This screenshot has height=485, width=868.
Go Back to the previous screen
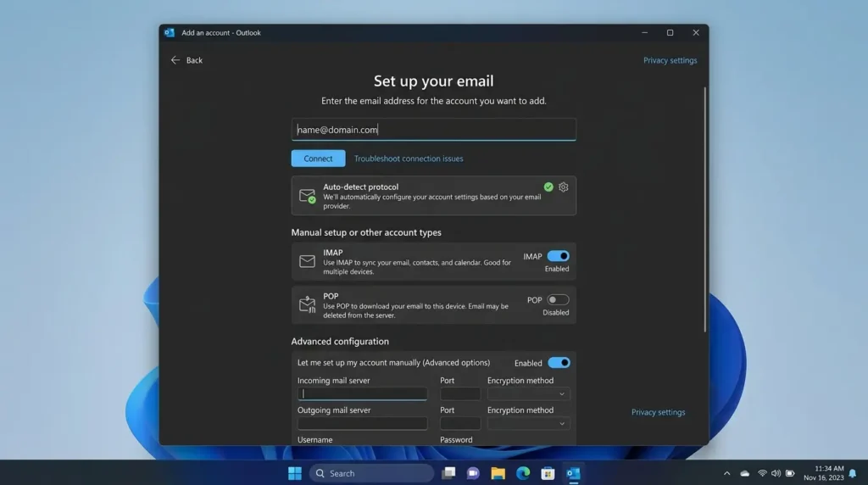[x=186, y=60]
